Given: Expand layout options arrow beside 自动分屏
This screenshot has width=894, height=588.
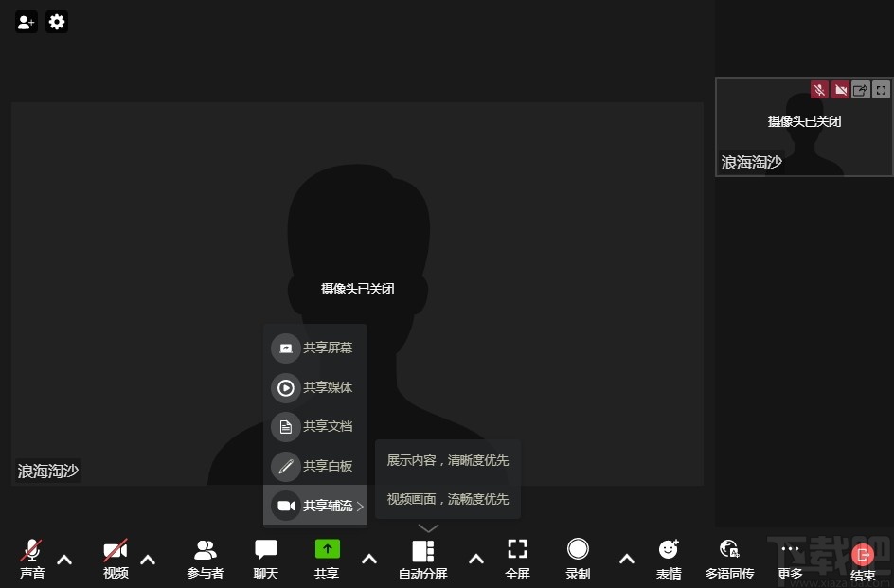Looking at the screenshot, I should click(476, 559).
